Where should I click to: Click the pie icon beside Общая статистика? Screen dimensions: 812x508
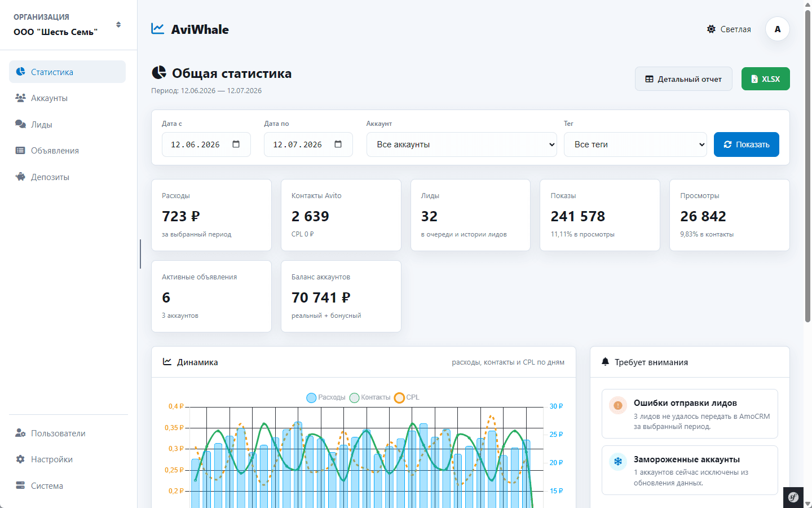(159, 73)
